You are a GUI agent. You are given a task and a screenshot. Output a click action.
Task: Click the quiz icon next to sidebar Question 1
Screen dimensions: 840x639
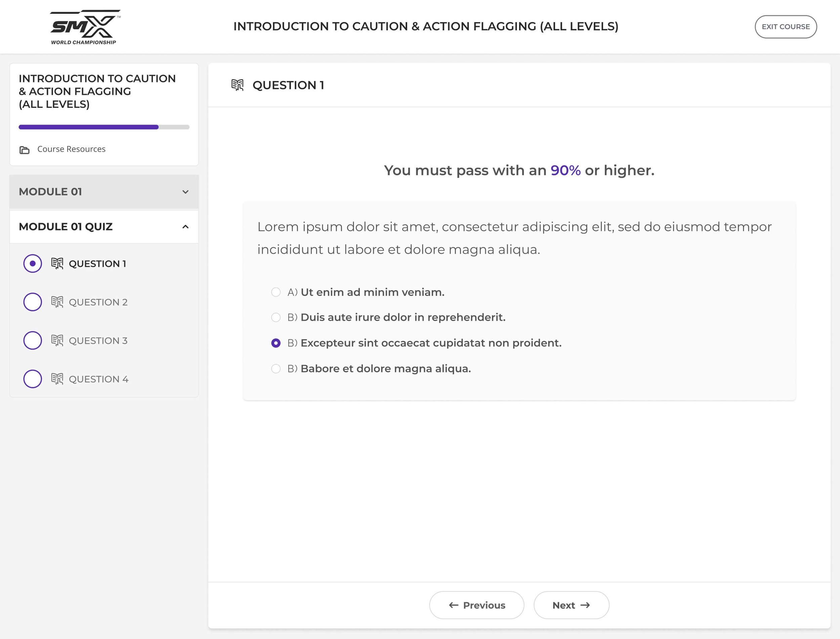[57, 263]
